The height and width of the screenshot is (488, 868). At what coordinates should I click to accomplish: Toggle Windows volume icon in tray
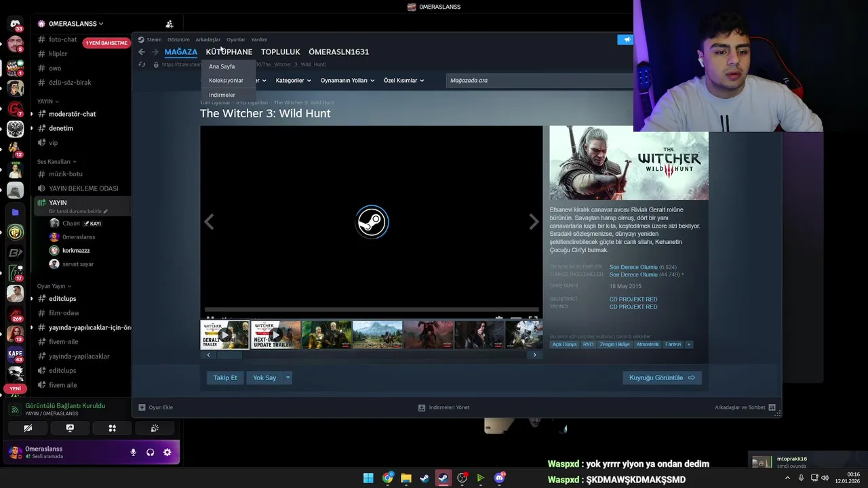825,478
